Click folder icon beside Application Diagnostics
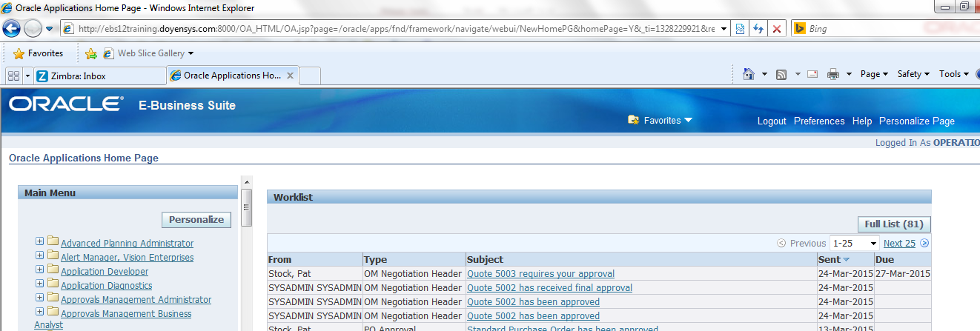 click(53, 284)
